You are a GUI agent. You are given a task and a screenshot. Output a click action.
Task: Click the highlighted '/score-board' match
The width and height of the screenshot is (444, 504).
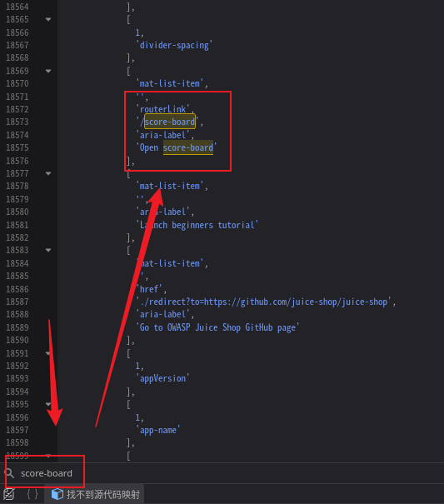pos(170,122)
